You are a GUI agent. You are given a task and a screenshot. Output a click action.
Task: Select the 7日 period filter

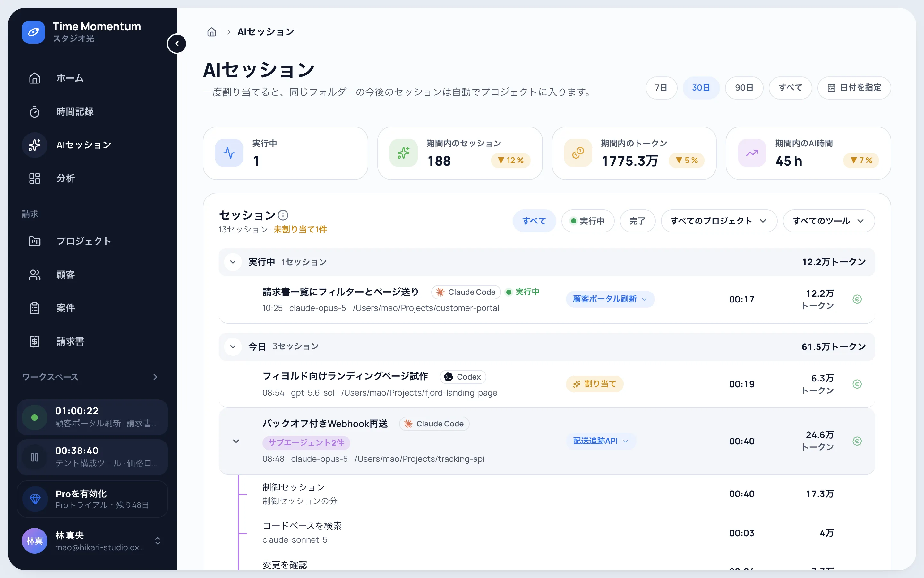click(x=661, y=88)
